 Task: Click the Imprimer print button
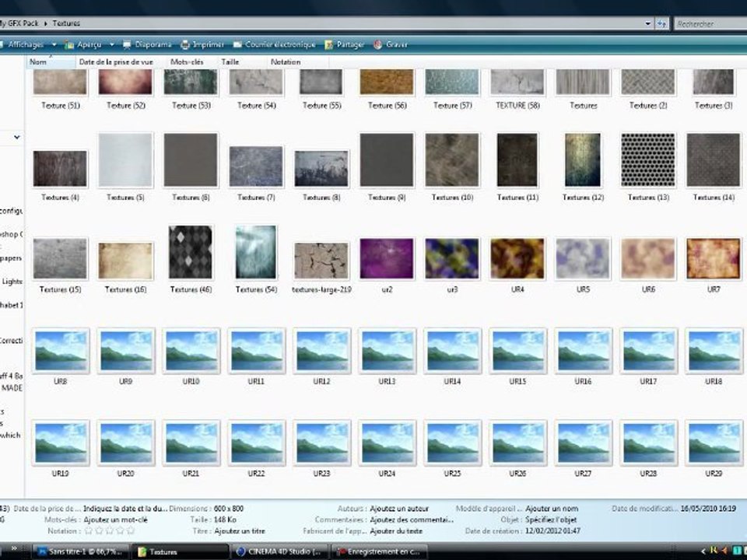(202, 44)
